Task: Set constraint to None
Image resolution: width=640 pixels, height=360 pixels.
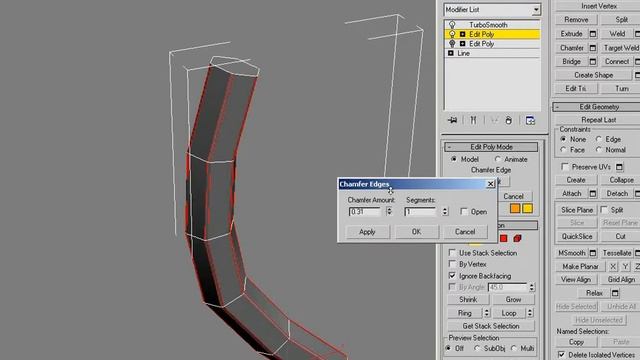Action: (x=563, y=139)
